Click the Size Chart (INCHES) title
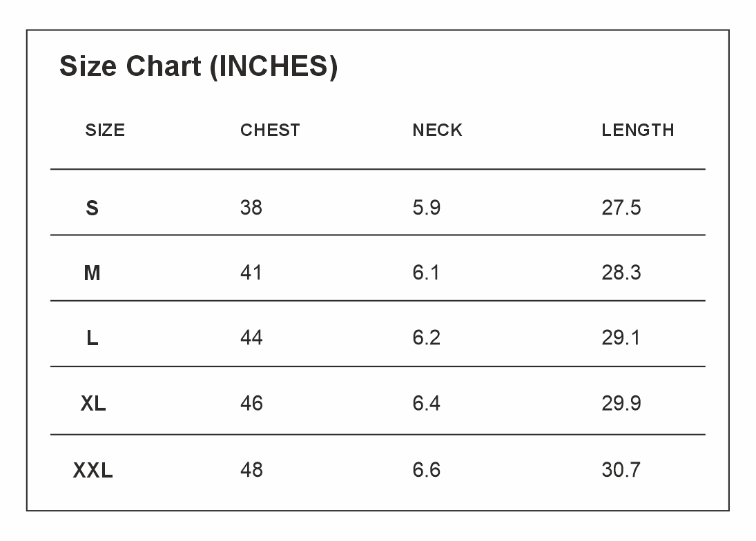The width and height of the screenshot is (756, 541). [x=198, y=66]
